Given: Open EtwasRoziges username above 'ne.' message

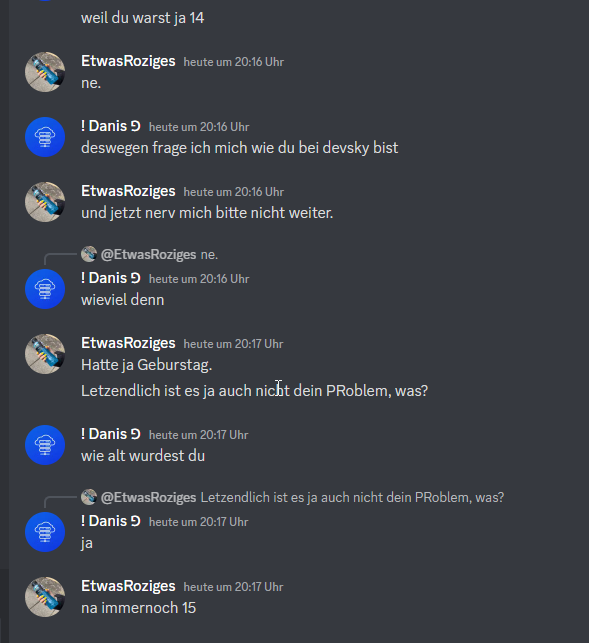Looking at the screenshot, I should click(x=128, y=61).
